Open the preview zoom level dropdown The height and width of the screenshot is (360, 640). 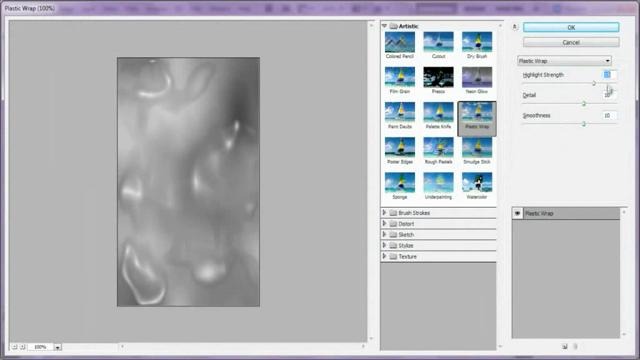[x=58, y=347]
